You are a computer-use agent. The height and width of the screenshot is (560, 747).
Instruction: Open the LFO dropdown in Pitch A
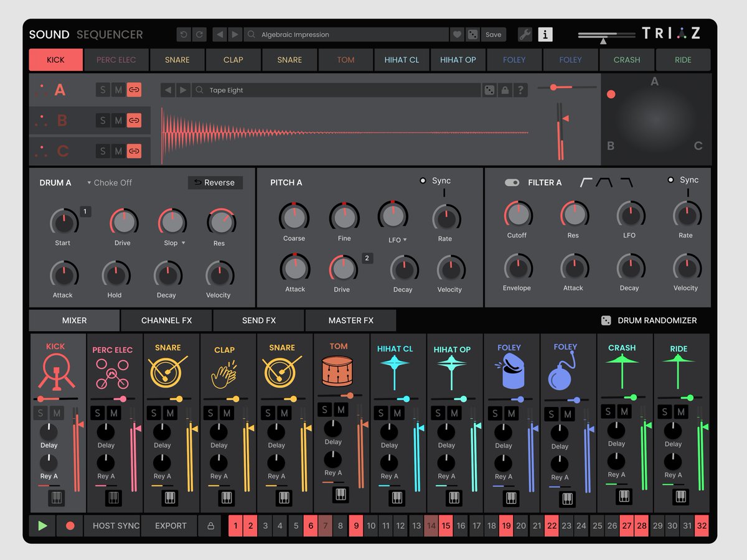click(405, 240)
